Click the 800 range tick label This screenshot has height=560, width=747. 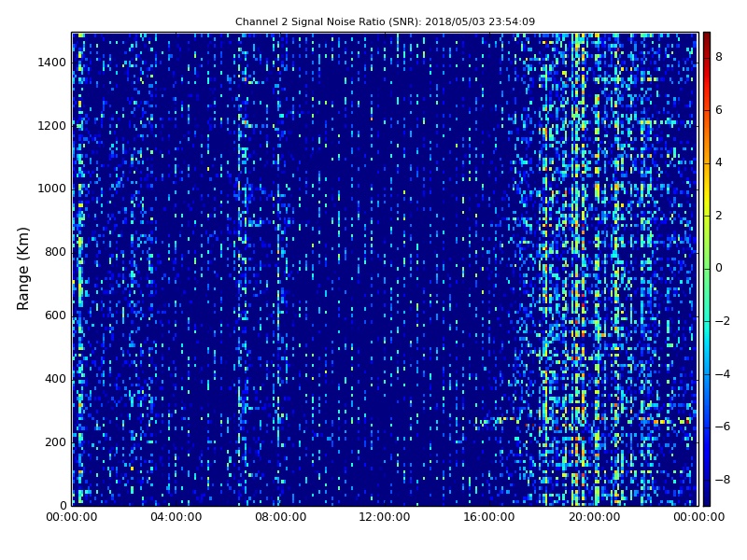[x=55, y=252]
